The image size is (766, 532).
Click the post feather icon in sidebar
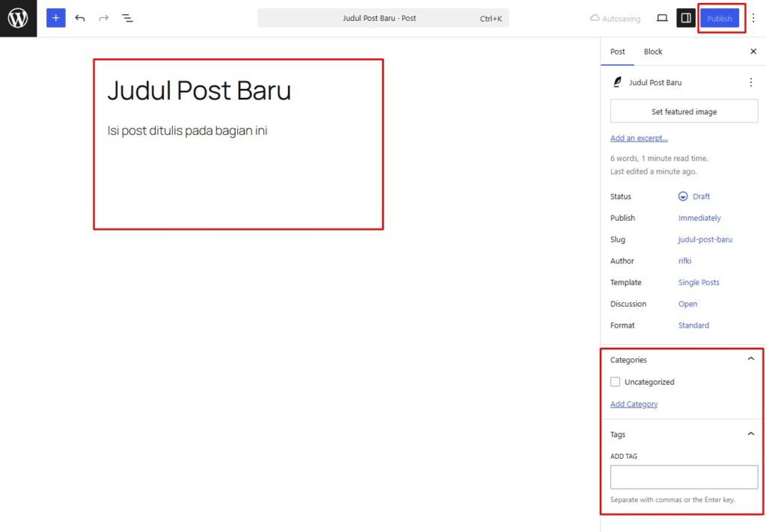pyautogui.click(x=617, y=82)
